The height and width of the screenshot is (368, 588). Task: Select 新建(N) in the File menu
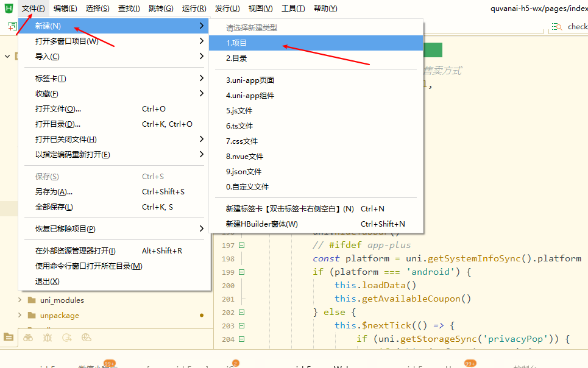[x=115, y=26]
